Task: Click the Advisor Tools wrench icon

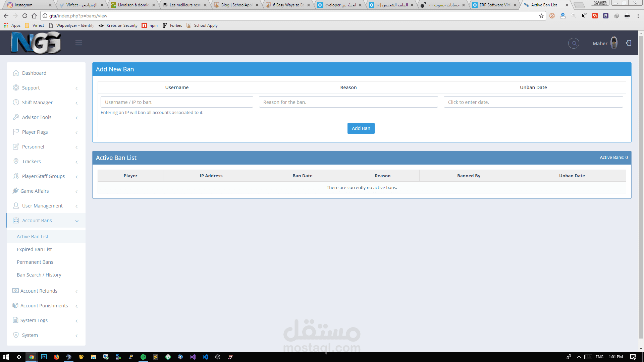Action: click(16, 117)
